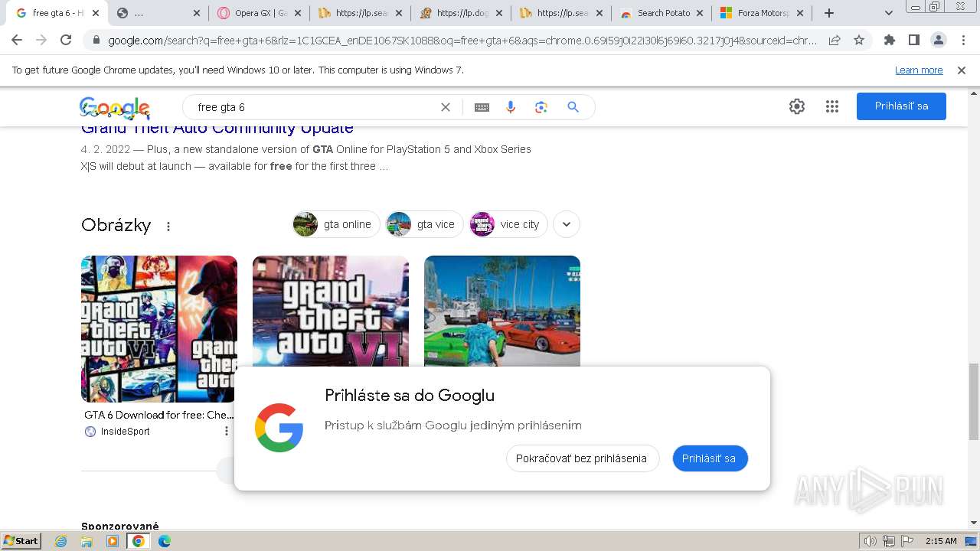Close the Search Potato tab
The height and width of the screenshot is (551, 980).
(x=699, y=13)
